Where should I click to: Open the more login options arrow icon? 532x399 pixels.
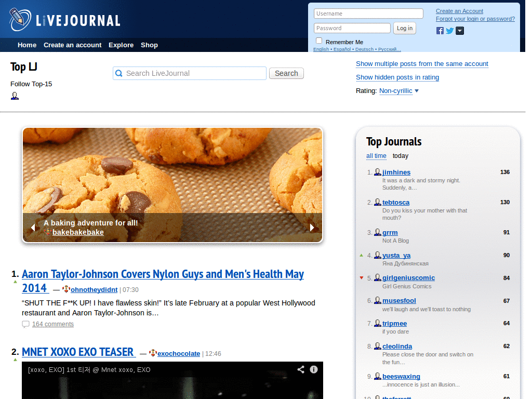(x=460, y=31)
